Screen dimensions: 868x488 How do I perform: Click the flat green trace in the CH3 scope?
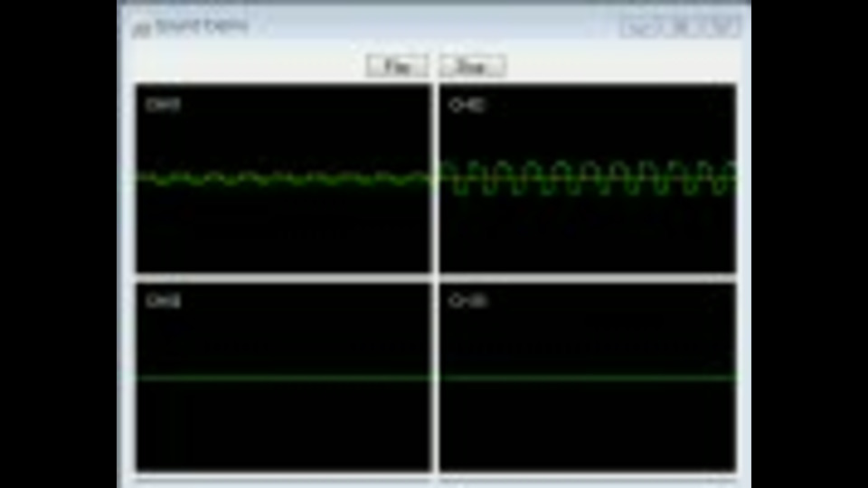click(283, 378)
